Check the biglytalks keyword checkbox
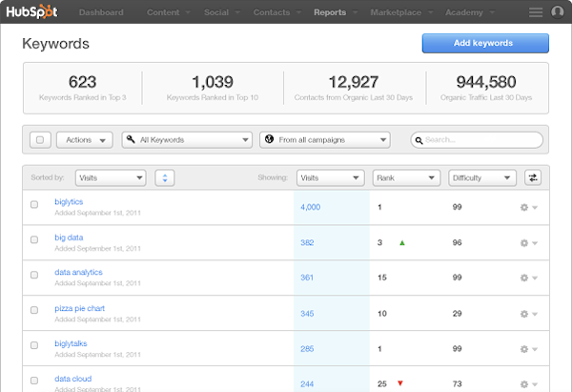This screenshot has height=392, width=572. click(34, 345)
